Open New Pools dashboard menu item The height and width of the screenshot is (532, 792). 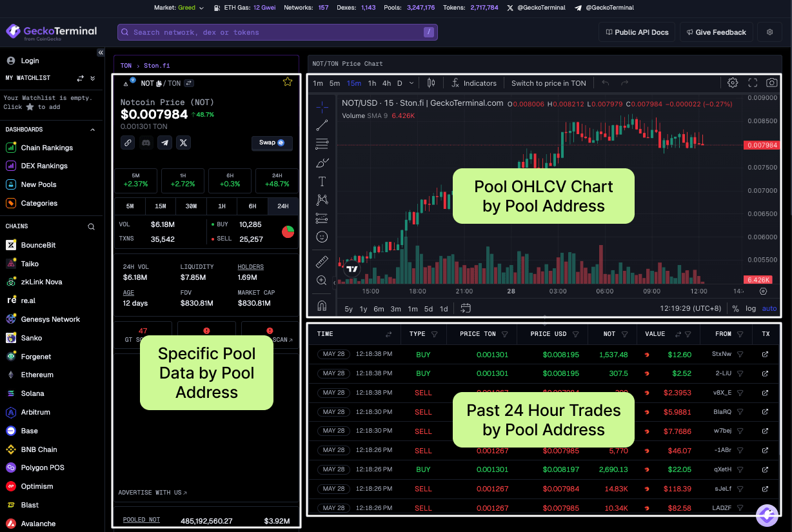tap(39, 184)
